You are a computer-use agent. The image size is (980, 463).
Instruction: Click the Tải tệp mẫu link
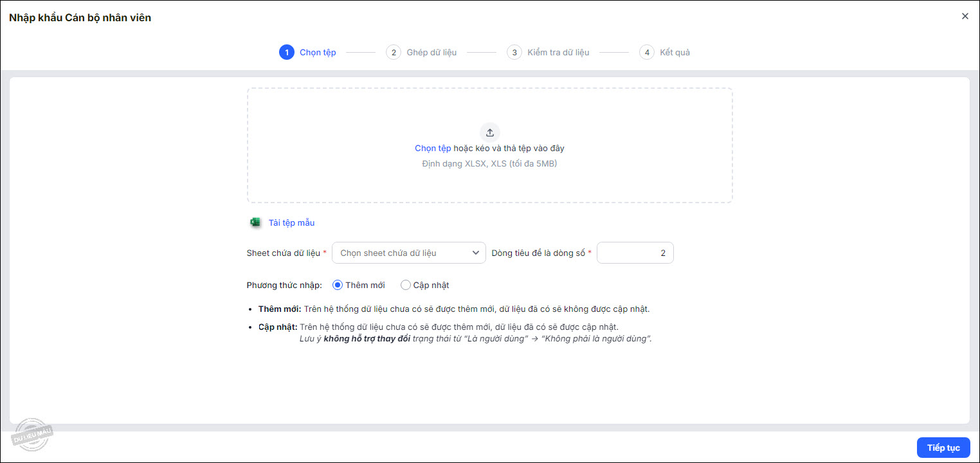(x=291, y=222)
